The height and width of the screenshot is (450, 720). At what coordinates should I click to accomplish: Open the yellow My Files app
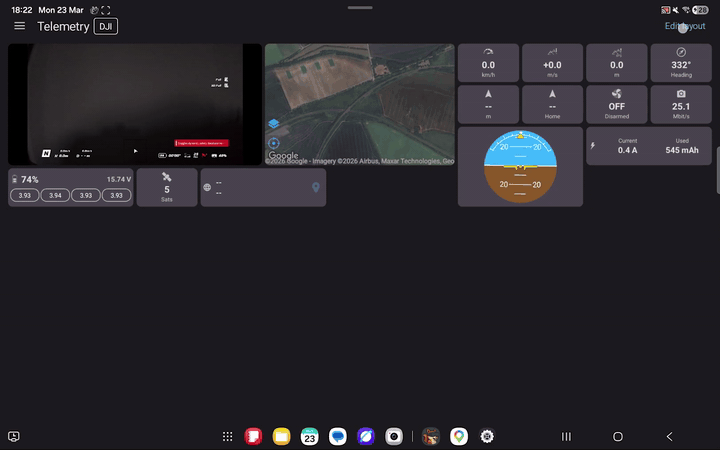click(281, 436)
